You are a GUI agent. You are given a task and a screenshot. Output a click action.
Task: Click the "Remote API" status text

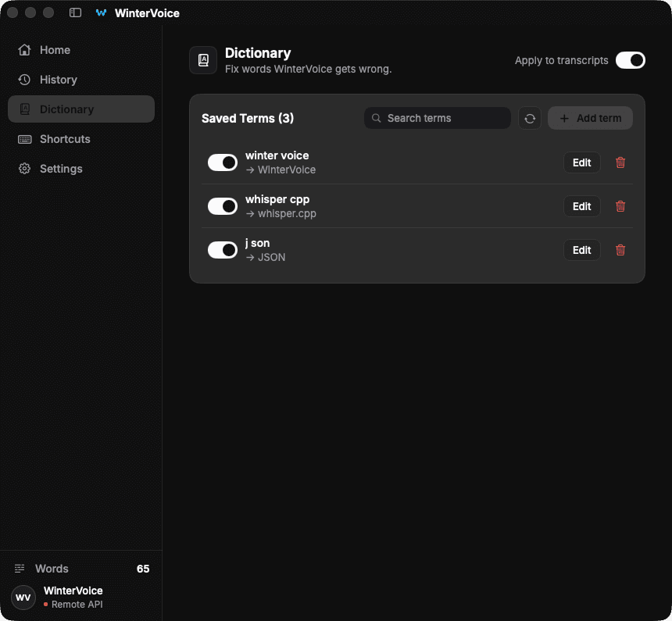77,605
